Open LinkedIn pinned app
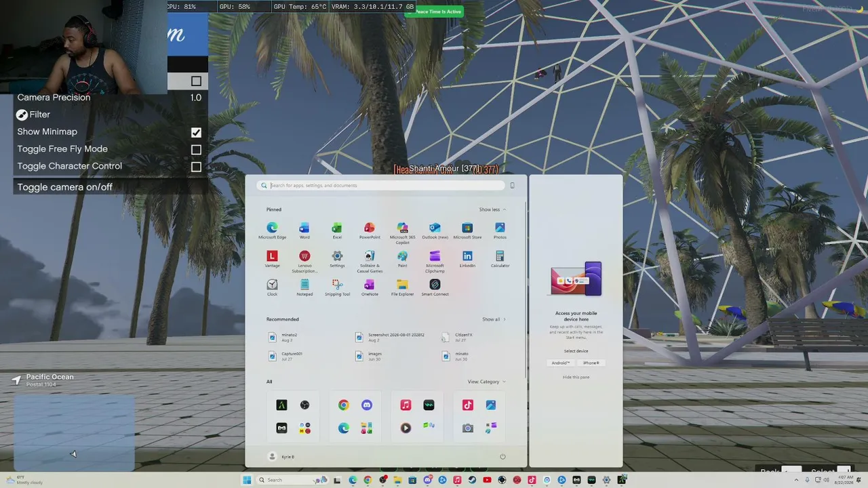Screen dimensions: 868x488 pos(467,259)
